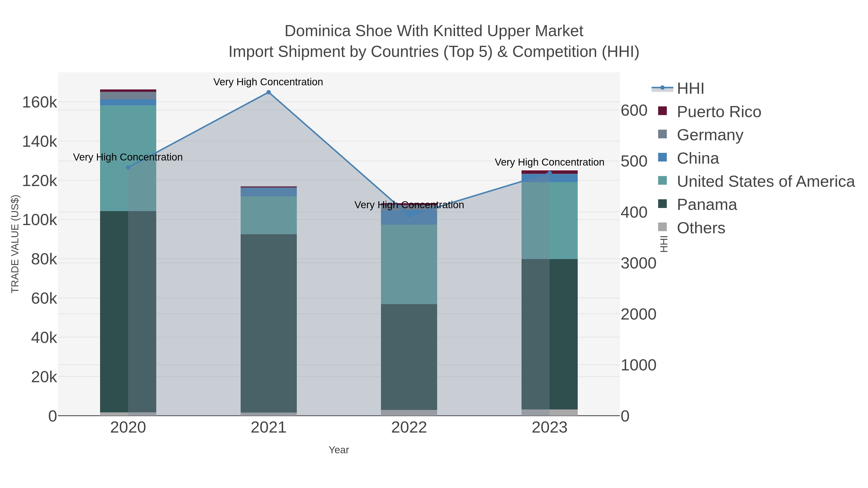
Task: Click Very High Concentration annotation above 2023
Action: 549,162
